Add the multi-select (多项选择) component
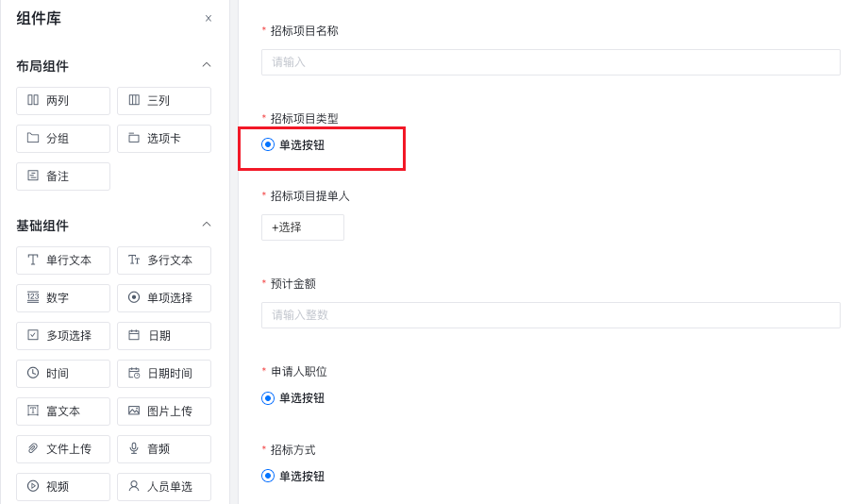The width and height of the screenshot is (868, 504). (63, 336)
